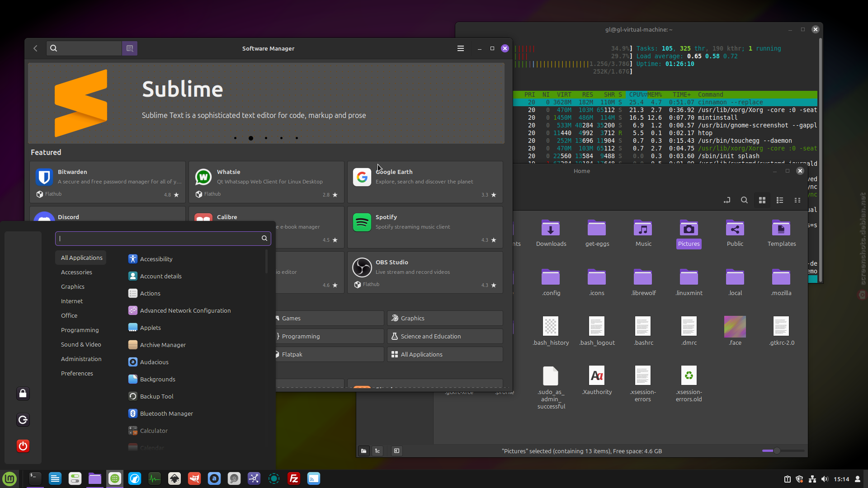This screenshot has width=868, height=488.
Task: Click the Sublime featured banner
Action: [266, 103]
